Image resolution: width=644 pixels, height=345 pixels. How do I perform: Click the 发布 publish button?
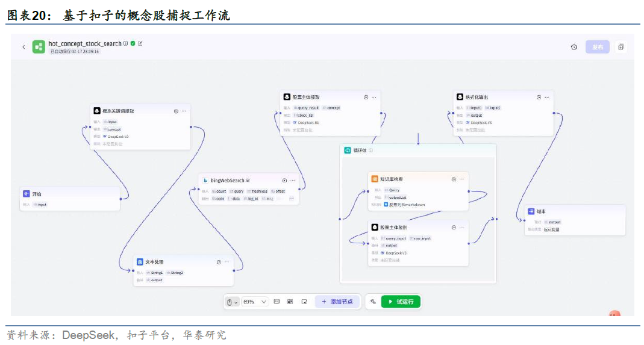pyautogui.click(x=597, y=47)
